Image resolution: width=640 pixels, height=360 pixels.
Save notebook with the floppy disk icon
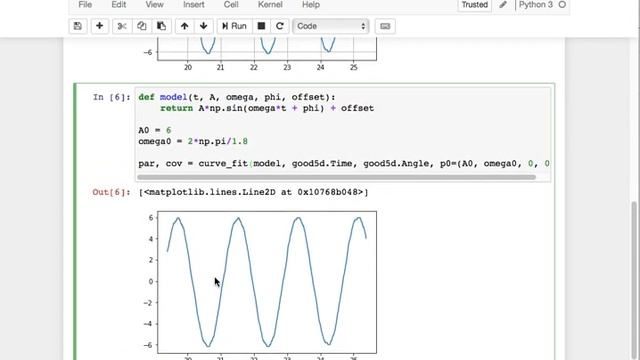pos(78,26)
